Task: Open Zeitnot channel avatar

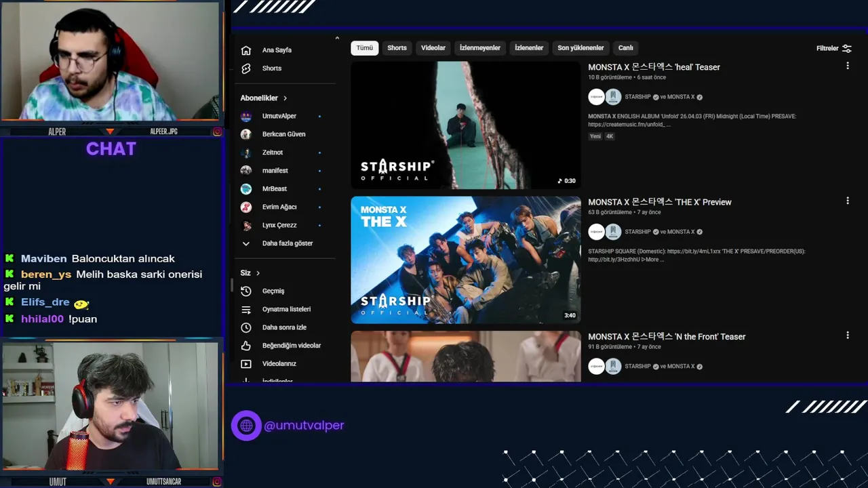Action: (246, 152)
